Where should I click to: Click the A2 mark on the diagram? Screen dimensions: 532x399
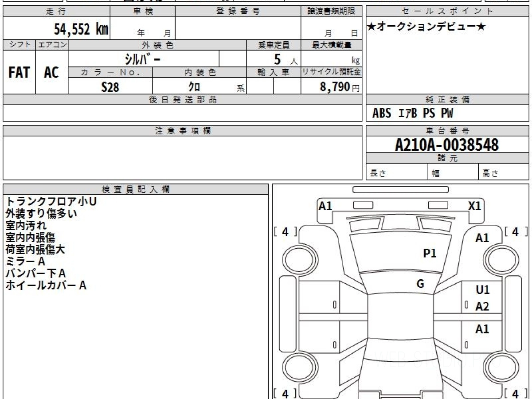coord(482,306)
